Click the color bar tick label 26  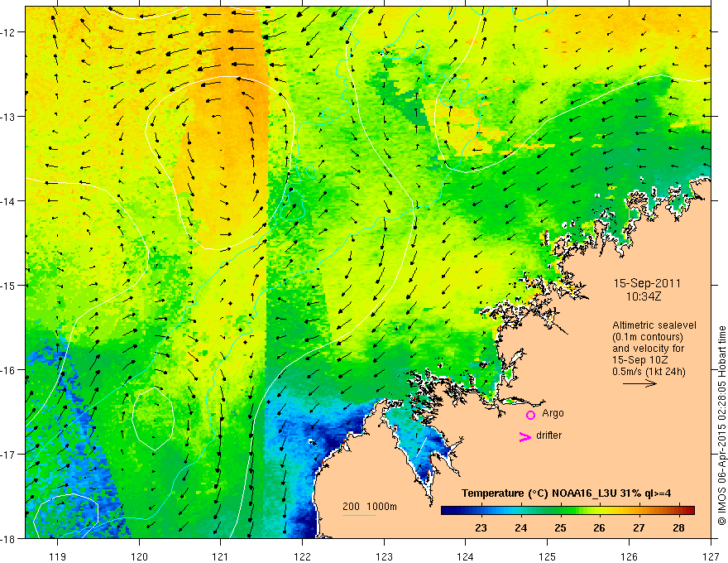[600, 527]
